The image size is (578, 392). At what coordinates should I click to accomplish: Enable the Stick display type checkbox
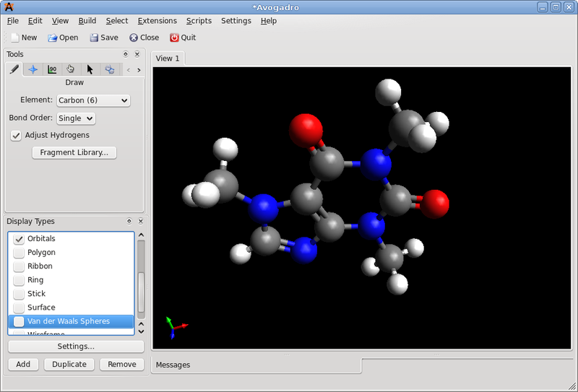pyautogui.click(x=19, y=294)
